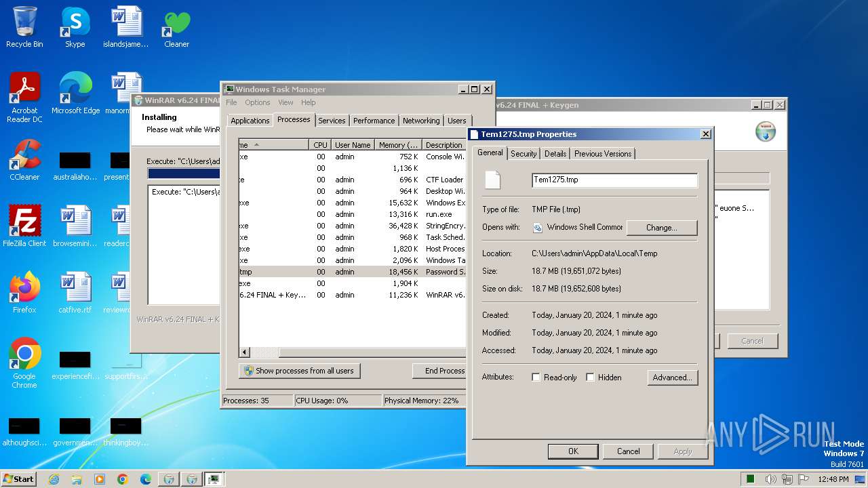Screen dimensions: 868x488
Task: Open the browsemini document icon
Action: [75, 226]
